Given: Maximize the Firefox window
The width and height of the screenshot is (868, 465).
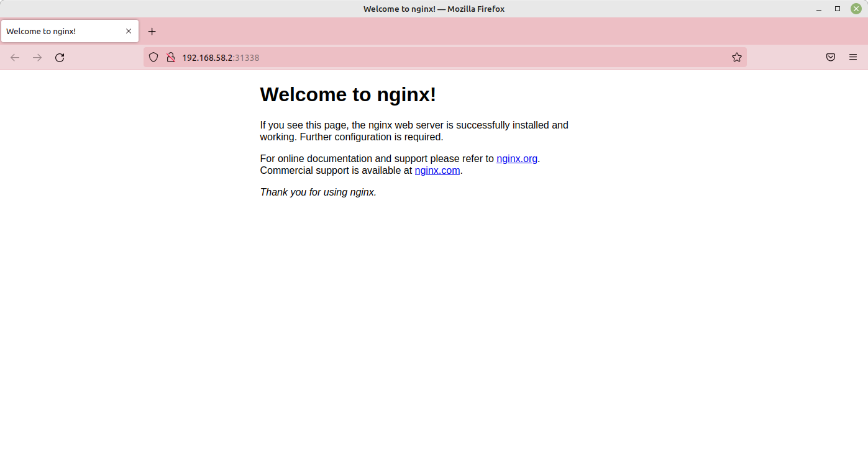Looking at the screenshot, I should pos(837,9).
